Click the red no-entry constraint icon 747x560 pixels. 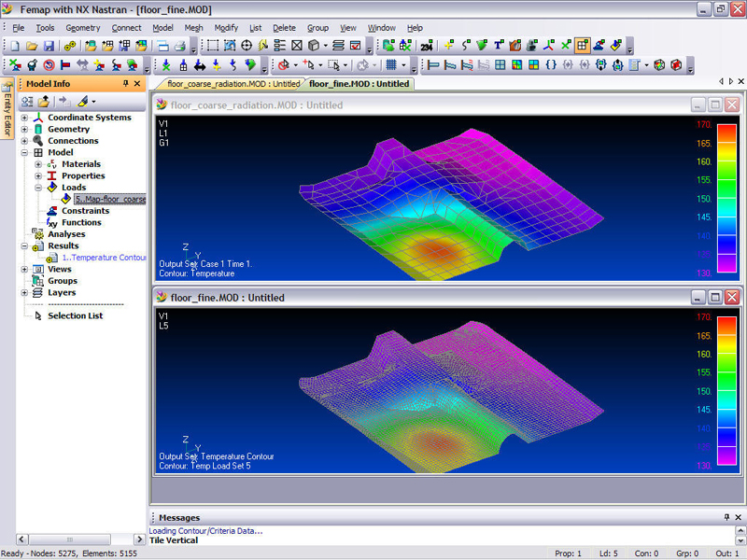(49, 65)
